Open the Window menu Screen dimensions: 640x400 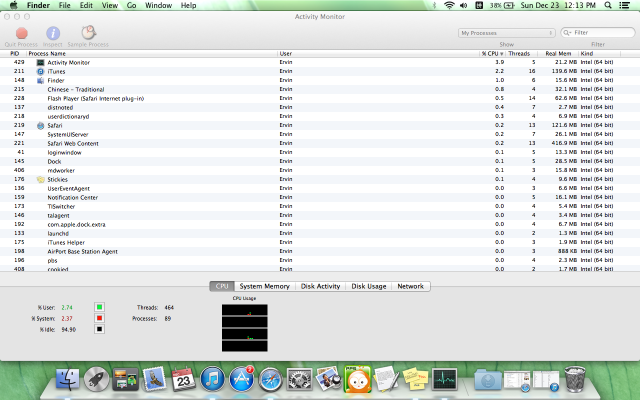[x=158, y=5]
